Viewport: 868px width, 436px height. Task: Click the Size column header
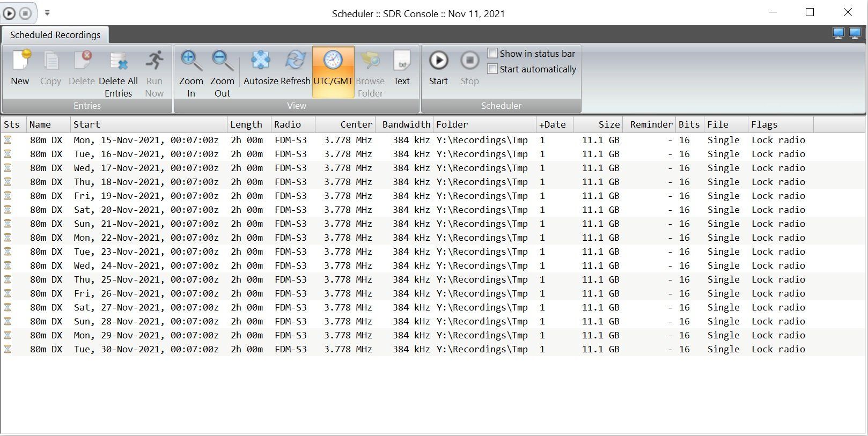(x=598, y=124)
